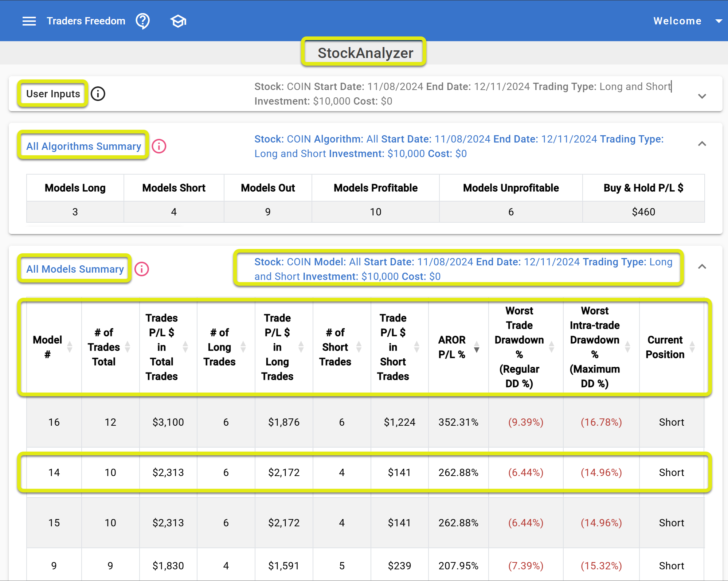Sort by Trade P/L $ in Short Trades
This screenshot has width=728, height=581.
tap(417, 347)
